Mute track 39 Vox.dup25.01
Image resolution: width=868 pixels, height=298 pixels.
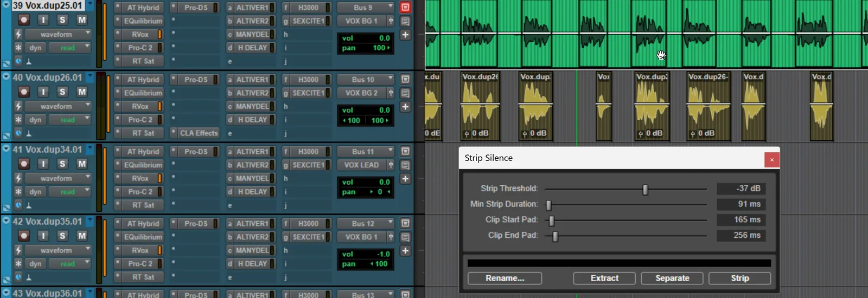pyautogui.click(x=82, y=20)
